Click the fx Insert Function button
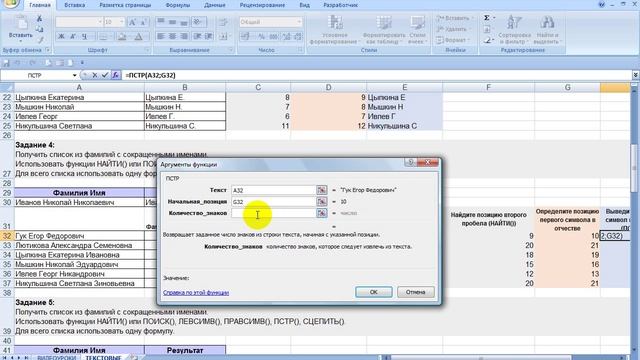Image resolution: width=640 pixels, height=360 pixels. point(116,76)
